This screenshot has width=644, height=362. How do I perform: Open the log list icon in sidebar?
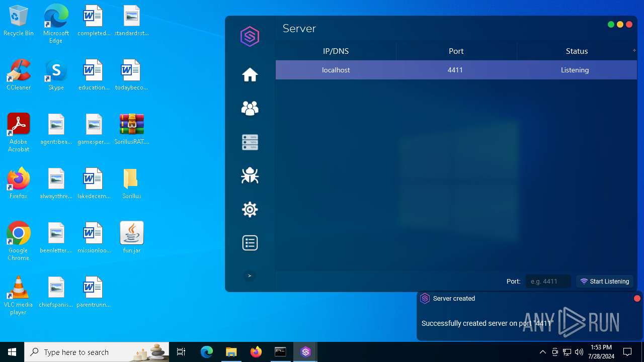(x=250, y=243)
